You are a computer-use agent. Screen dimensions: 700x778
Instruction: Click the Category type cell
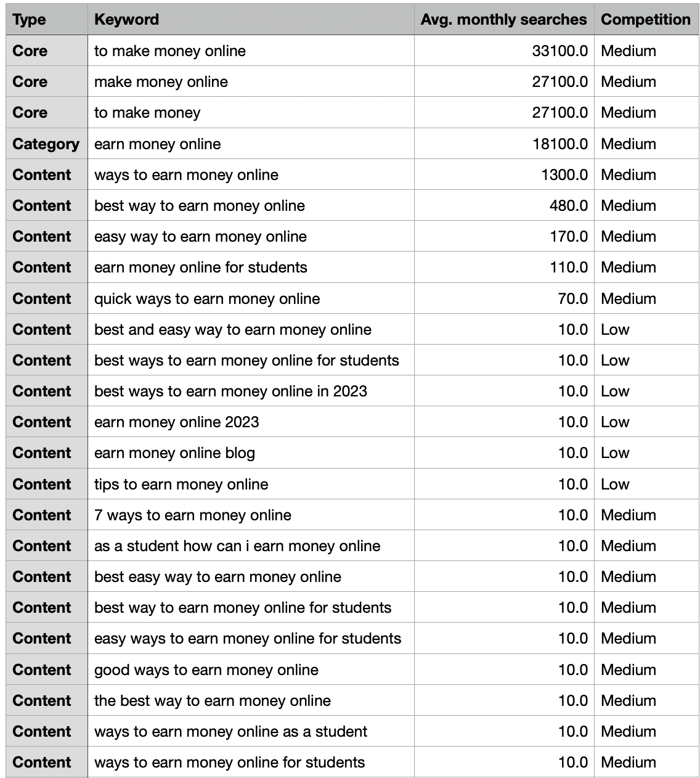coord(46,144)
